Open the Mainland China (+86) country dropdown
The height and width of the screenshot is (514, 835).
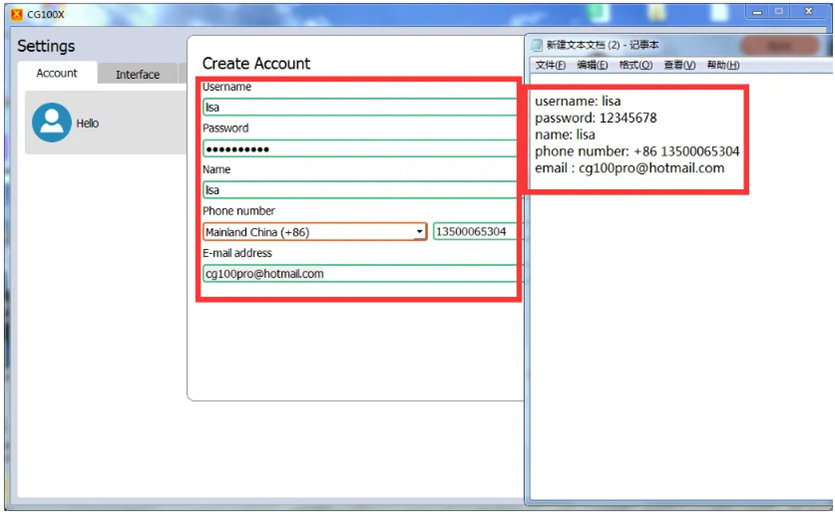click(x=315, y=232)
